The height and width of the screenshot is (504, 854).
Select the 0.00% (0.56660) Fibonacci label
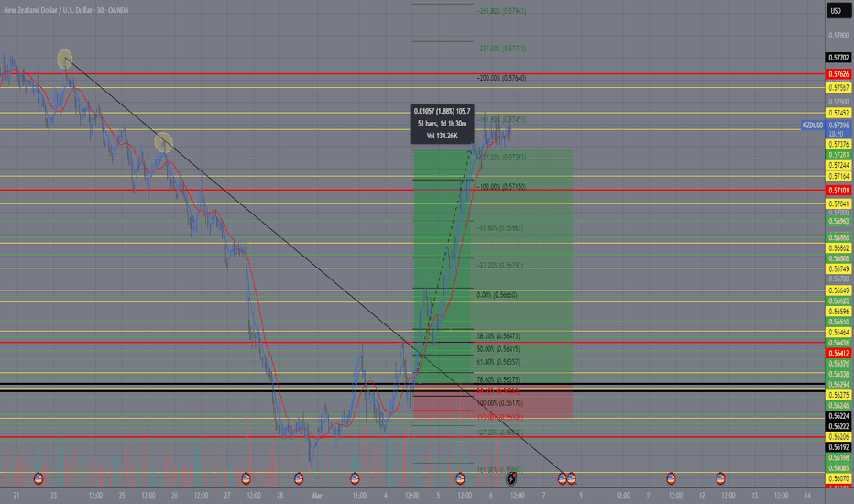coord(497,295)
